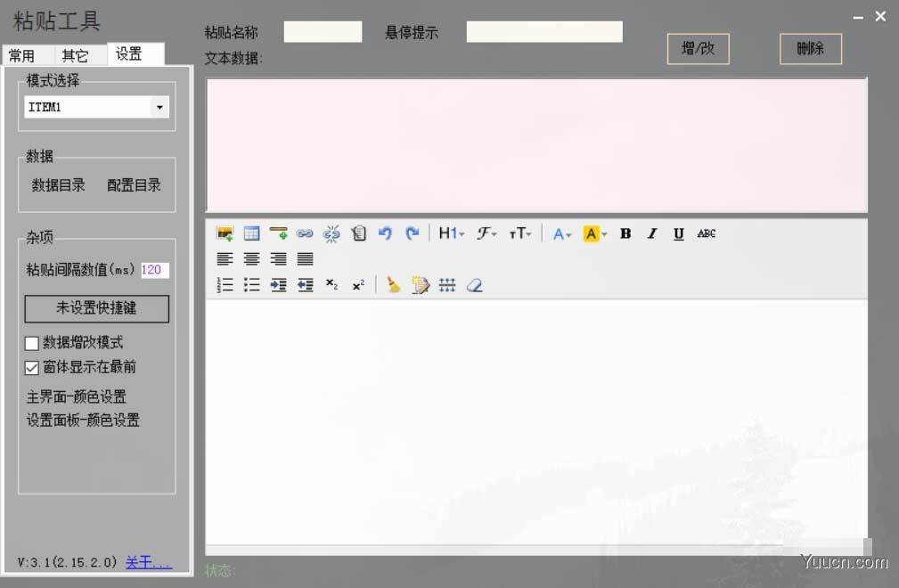Screen dimensions: 899x588
Task: Enable the 数据增改模式 checkbox
Action: [32, 343]
